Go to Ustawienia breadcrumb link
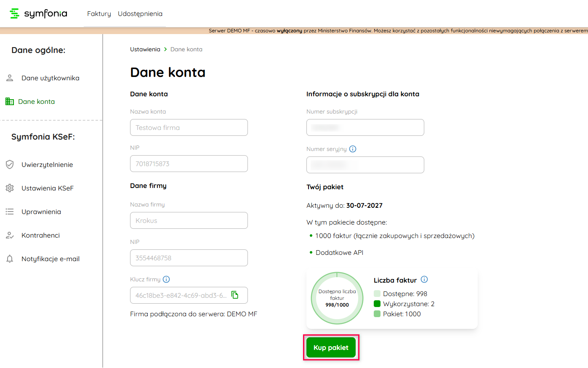This screenshot has height=368, width=588. [145, 49]
